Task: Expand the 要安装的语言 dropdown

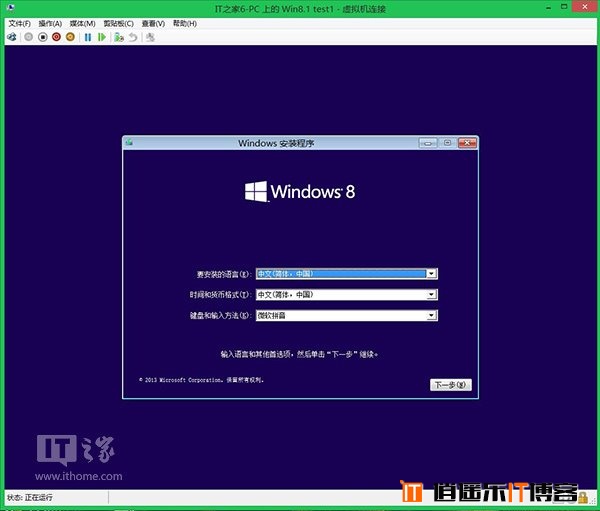Action: pyautogui.click(x=431, y=274)
